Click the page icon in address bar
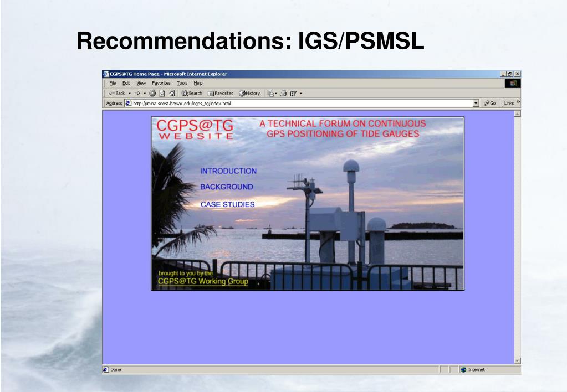567x392 pixels. coord(129,104)
